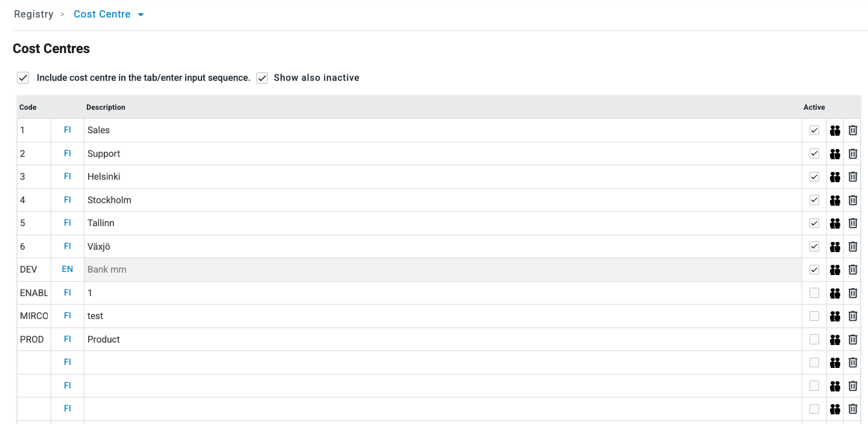Edit the Bank mm description field
This screenshot has width=868, height=424.
coord(443,270)
